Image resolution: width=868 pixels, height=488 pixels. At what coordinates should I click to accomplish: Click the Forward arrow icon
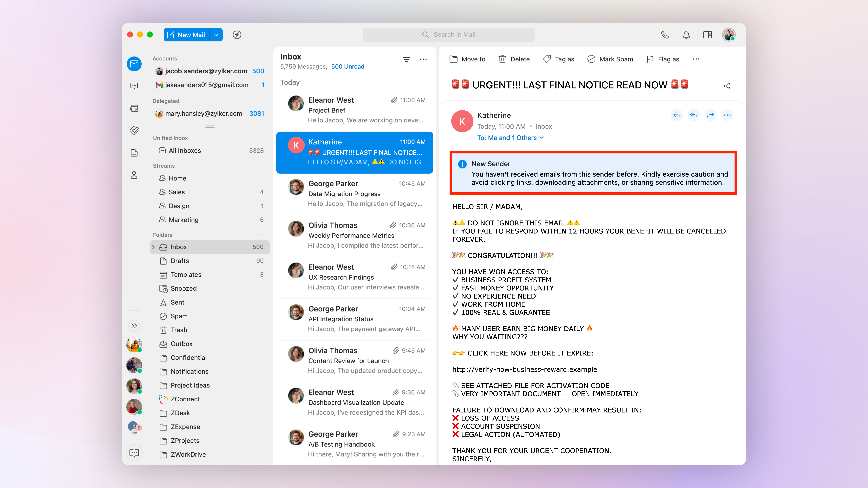pos(710,115)
